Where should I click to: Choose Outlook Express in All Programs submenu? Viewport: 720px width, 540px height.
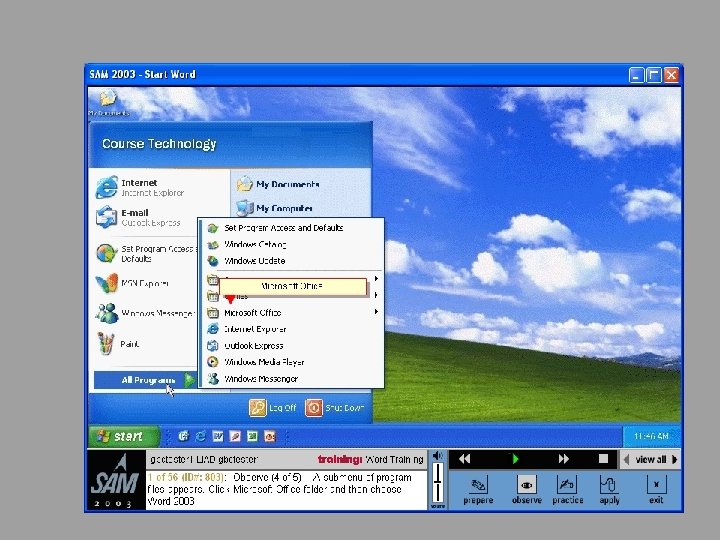291,345
